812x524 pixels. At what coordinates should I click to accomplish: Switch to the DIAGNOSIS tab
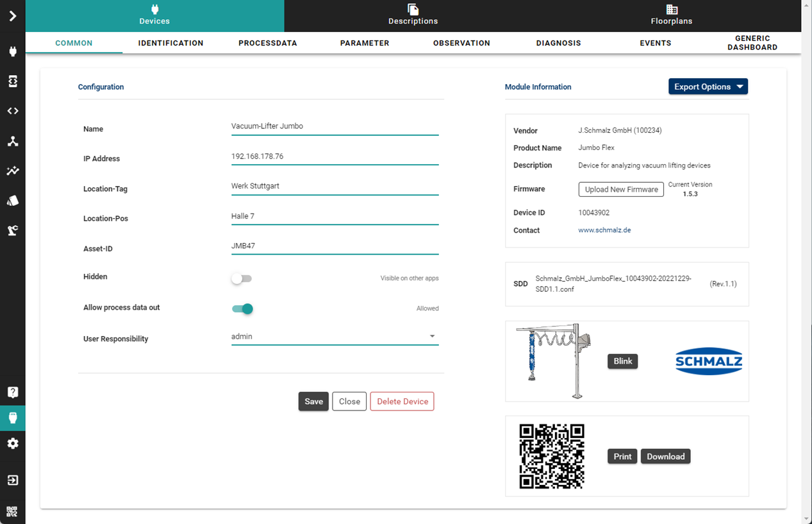558,43
